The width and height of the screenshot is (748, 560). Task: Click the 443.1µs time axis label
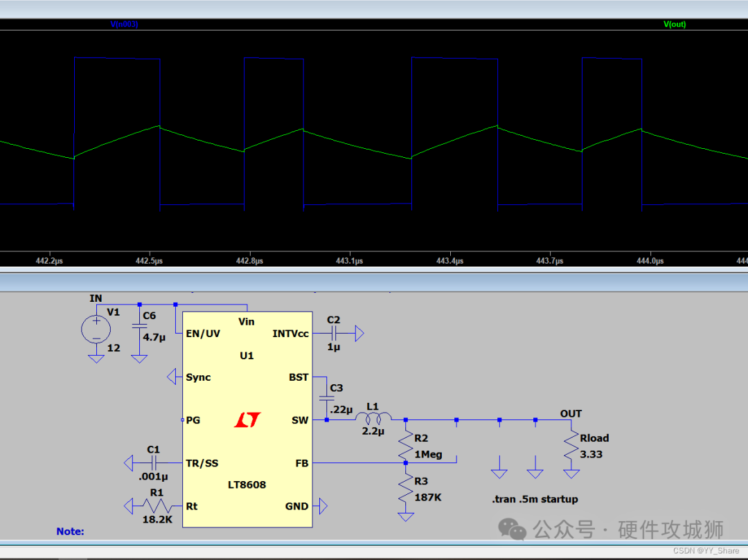pos(349,261)
